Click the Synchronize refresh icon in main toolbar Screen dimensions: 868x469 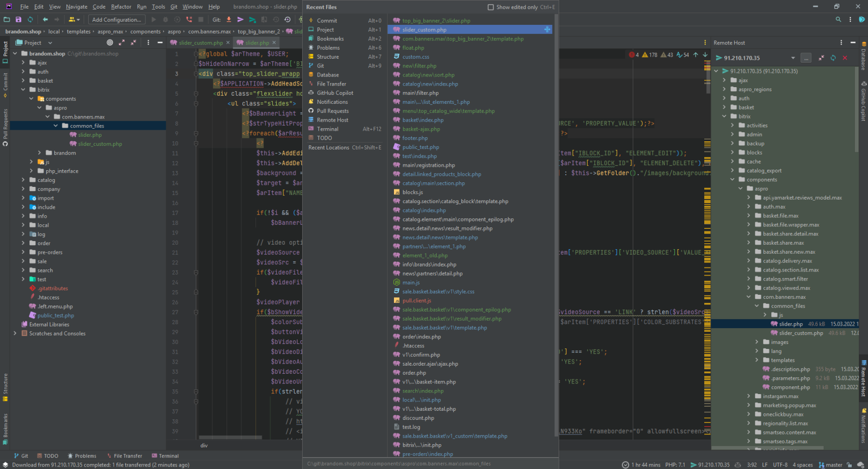30,19
